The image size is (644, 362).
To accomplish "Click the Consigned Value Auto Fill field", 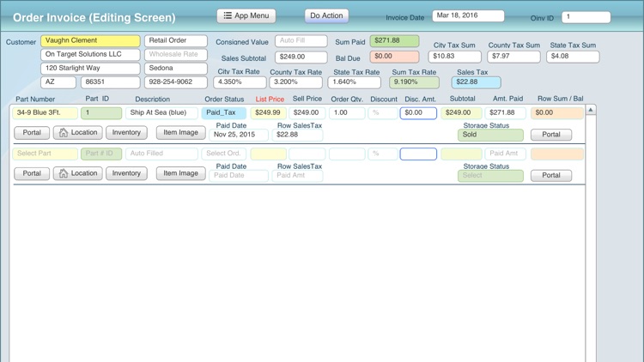I will point(301,40).
